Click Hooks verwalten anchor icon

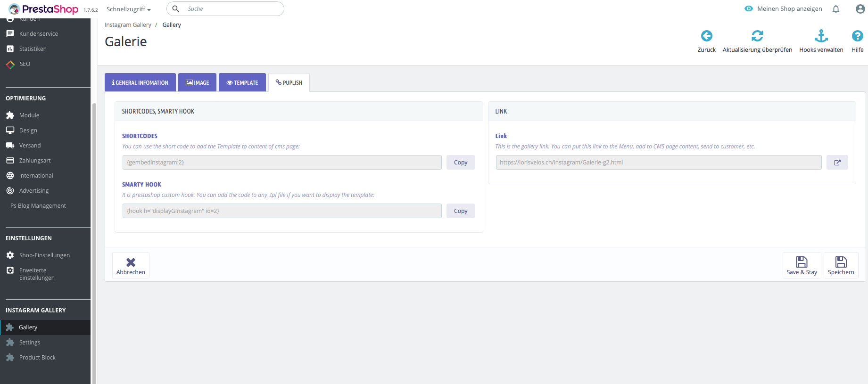coord(821,36)
